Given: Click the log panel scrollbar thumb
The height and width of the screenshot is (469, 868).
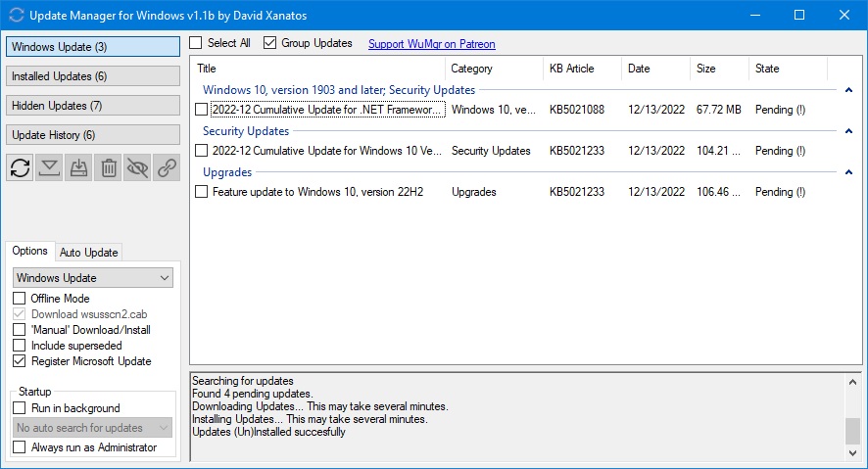Looking at the screenshot, I should [x=852, y=432].
